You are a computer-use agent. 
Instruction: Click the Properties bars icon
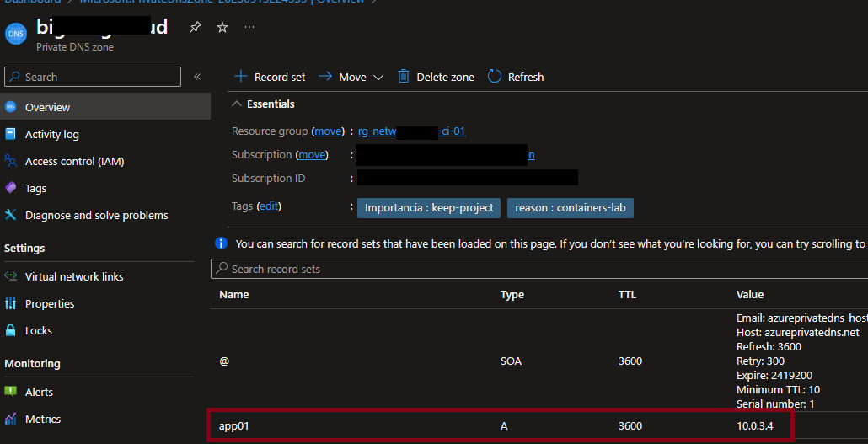(x=10, y=303)
